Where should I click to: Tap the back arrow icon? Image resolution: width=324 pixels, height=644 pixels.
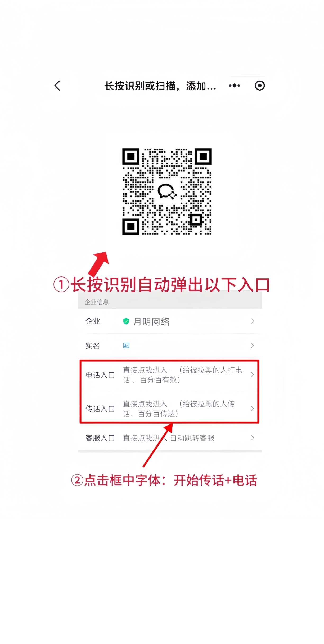click(57, 86)
